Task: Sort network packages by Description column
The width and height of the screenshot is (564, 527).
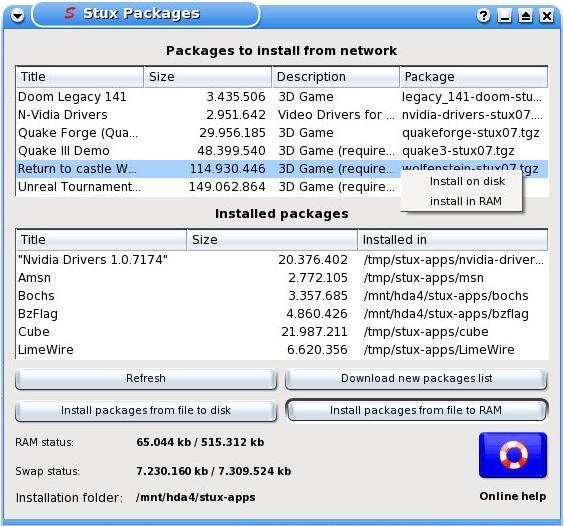Action: pyautogui.click(x=336, y=77)
